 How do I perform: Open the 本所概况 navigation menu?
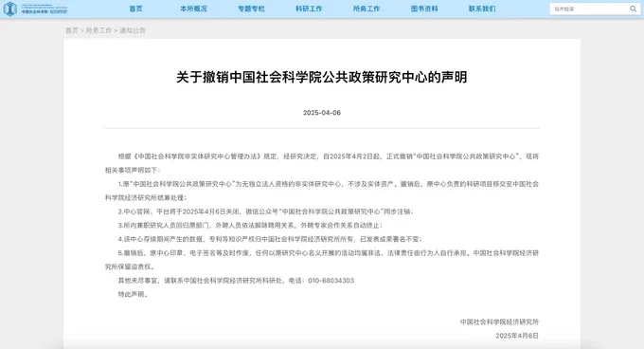click(x=193, y=9)
